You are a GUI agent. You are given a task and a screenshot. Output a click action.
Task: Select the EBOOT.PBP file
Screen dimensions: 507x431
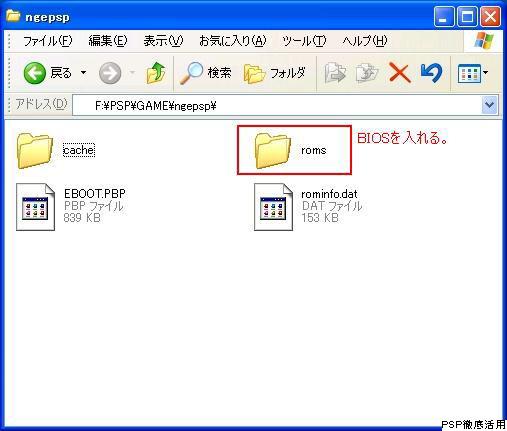pyautogui.click(x=71, y=206)
